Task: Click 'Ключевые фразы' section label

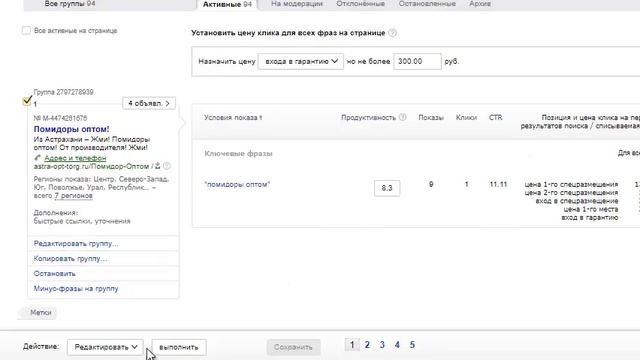Action: click(x=238, y=153)
